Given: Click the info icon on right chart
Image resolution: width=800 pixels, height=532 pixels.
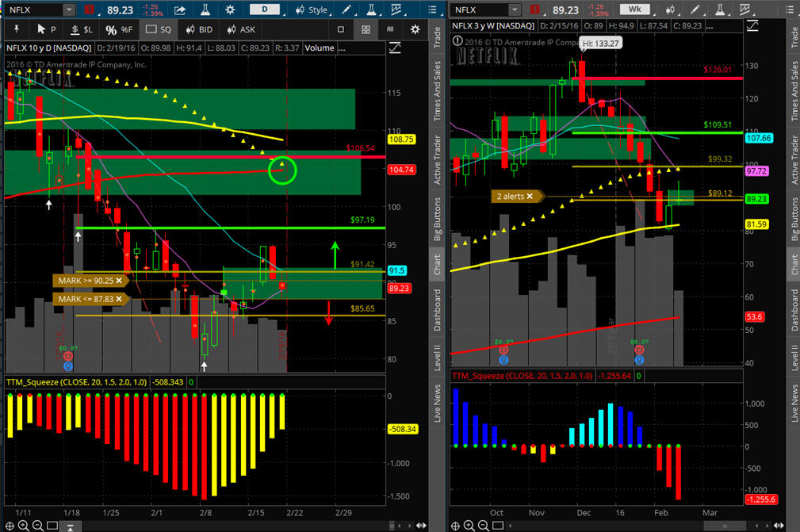Looking at the screenshot, I should [x=457, y=41].
